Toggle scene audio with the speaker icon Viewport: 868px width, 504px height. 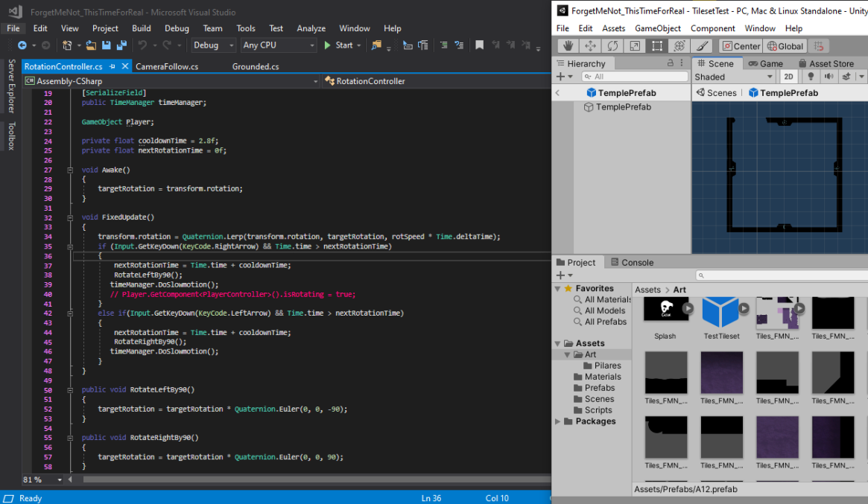(x=829, y=77)
